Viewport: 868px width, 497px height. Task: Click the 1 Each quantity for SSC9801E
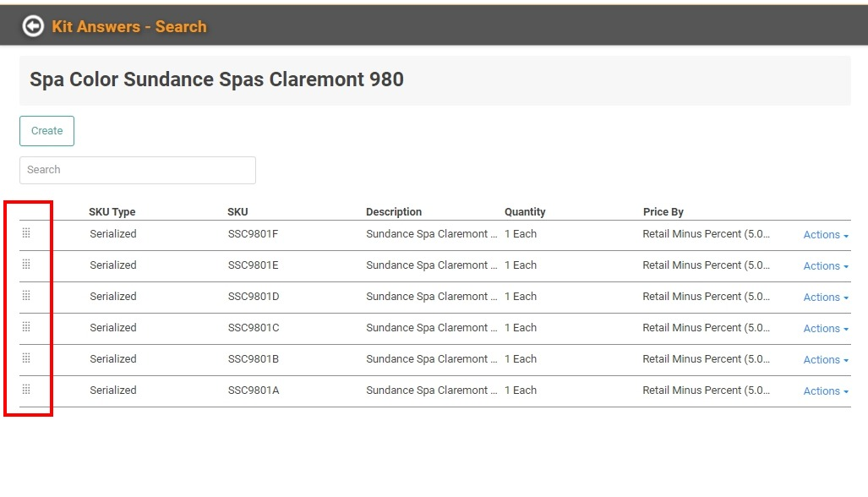(521, 265)
